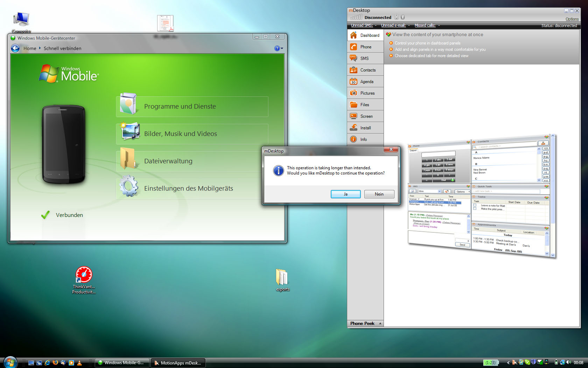Click the dashboard preview thumbnail image

pyautogui.click(x=482, y=196)
